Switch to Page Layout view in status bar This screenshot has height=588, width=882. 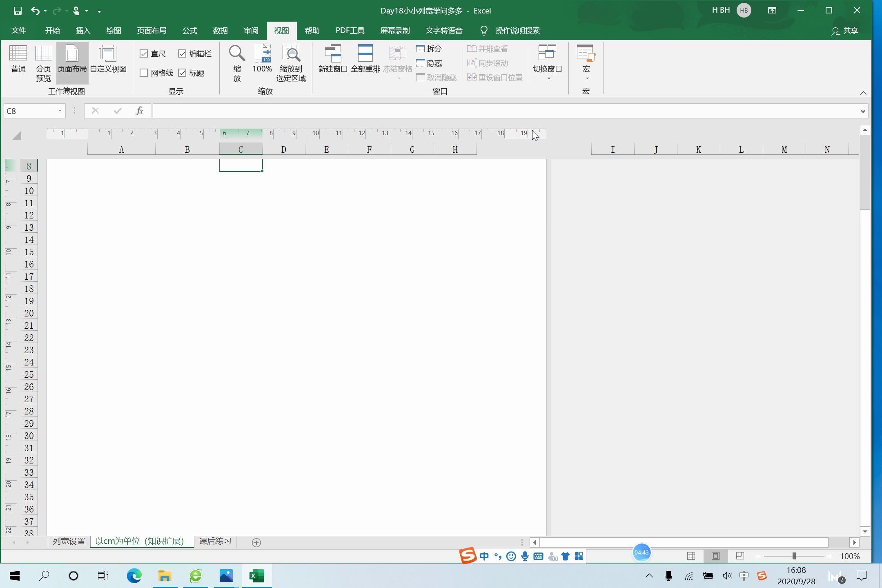click(x=715, y=556)
